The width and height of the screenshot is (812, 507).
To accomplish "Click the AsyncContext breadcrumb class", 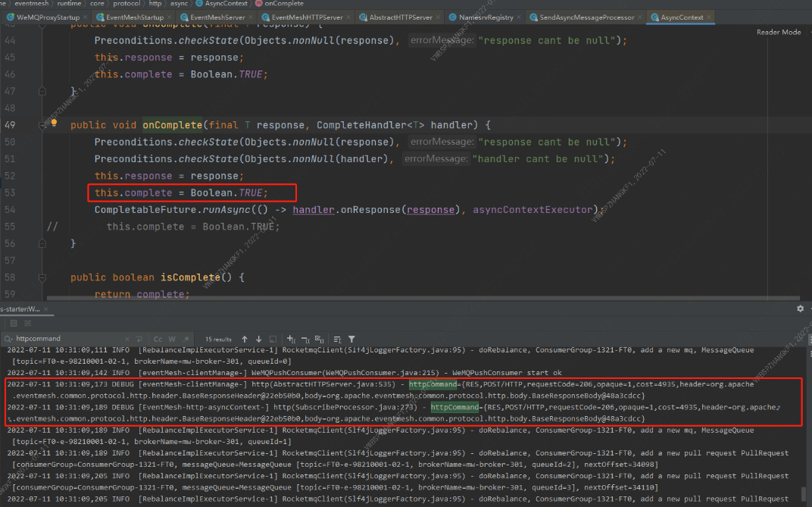I will pyautogui.click(x=226, y=3).
